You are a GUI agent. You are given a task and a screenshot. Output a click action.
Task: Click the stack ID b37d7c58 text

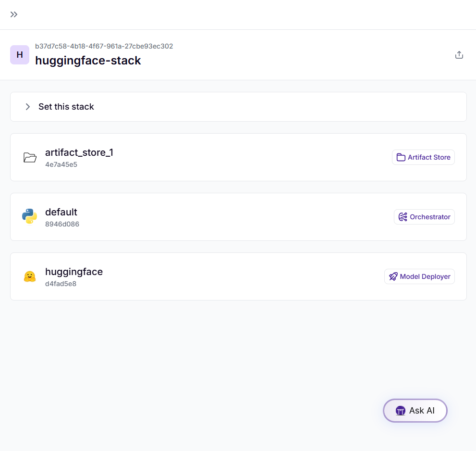tap(104, 46)
